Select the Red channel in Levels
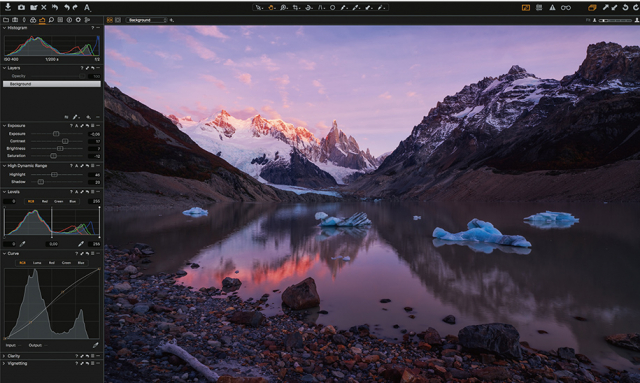 pos(44,201)
